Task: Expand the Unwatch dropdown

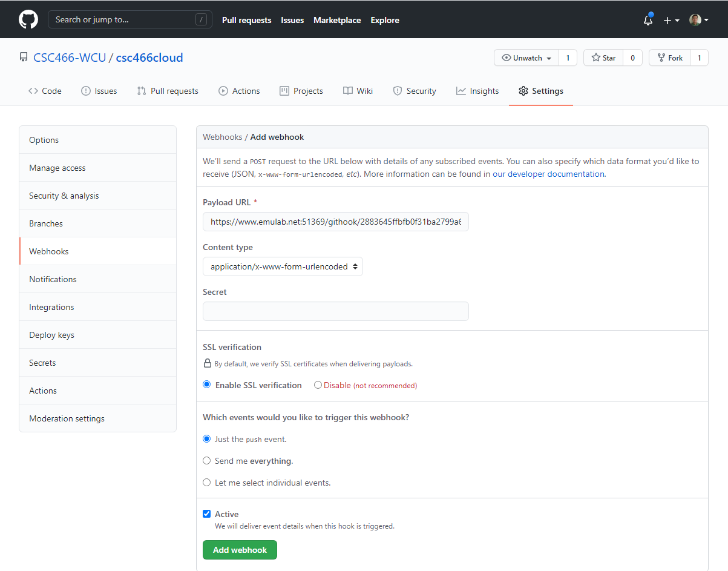Action: (527, 58)
